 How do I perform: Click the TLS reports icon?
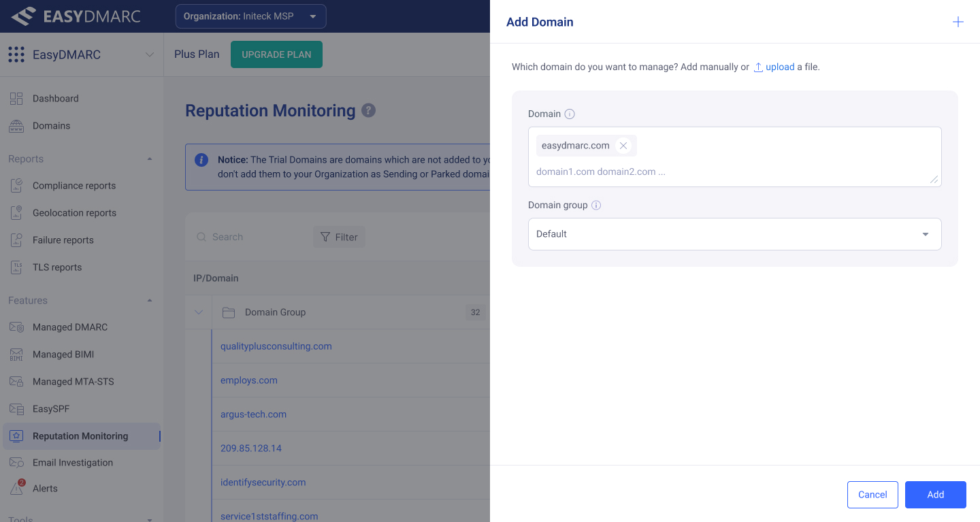[16, 267]
